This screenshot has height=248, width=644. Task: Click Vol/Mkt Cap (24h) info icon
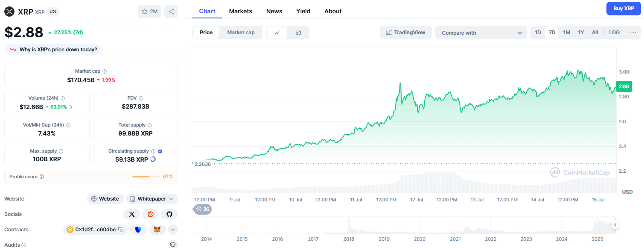pos(68,125)
